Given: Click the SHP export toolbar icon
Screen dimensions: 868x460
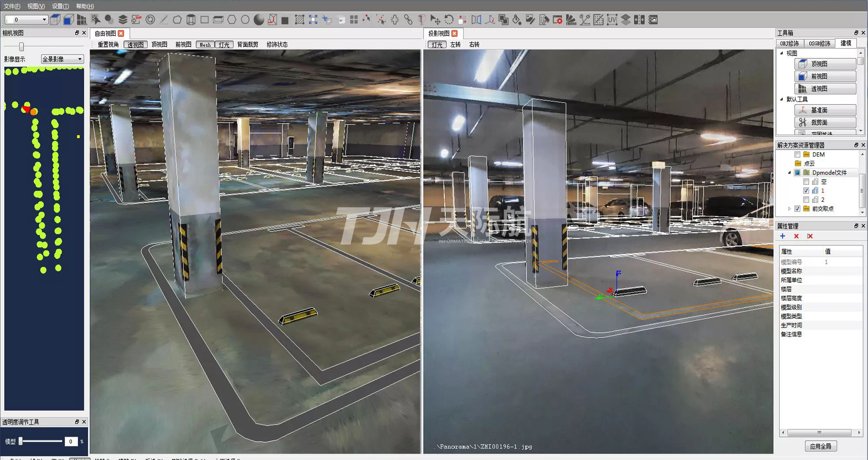Looking at the screenshot, I should (136, 20).
